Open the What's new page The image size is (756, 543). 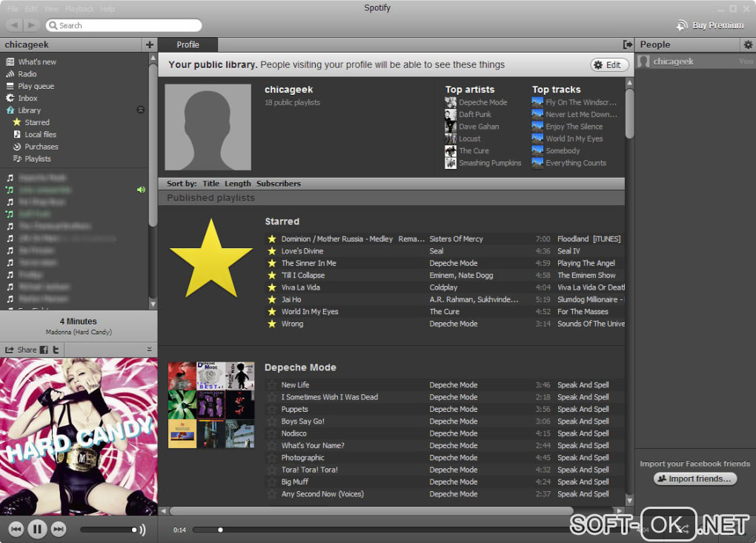coord(37,61)
